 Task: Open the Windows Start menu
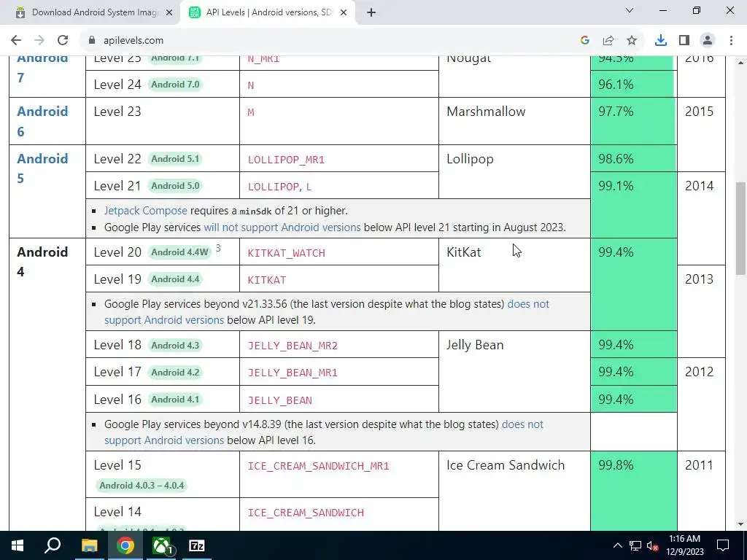point(18,545)
